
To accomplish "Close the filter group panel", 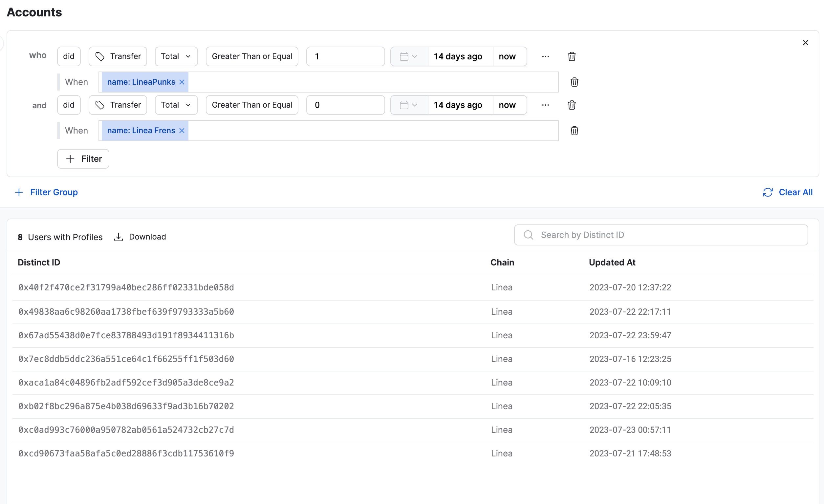I will (x=805, y=43).
